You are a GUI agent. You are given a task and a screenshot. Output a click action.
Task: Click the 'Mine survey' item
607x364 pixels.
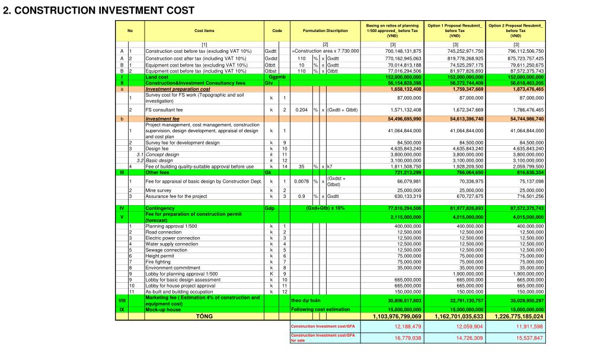pyautogui.click(x=158, y=190)
